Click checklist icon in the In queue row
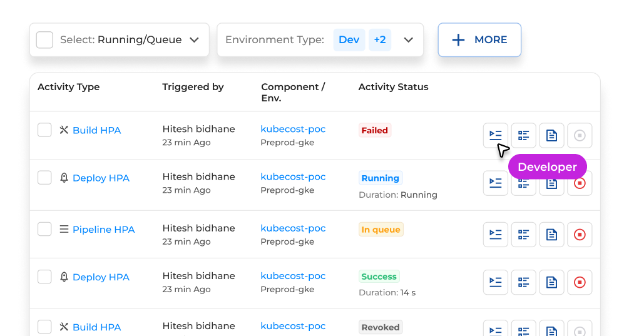644x336 pixels. coord(523,235)
